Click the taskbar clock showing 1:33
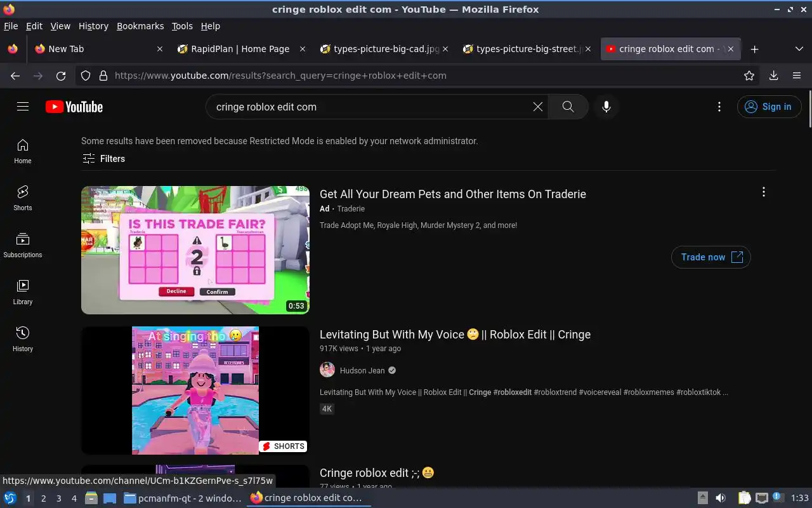 [x=800, y=498]
